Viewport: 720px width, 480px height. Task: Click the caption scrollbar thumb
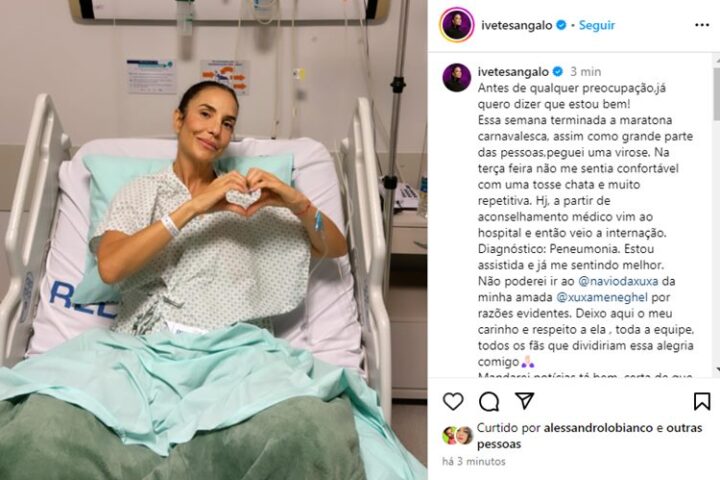[716, 94]
